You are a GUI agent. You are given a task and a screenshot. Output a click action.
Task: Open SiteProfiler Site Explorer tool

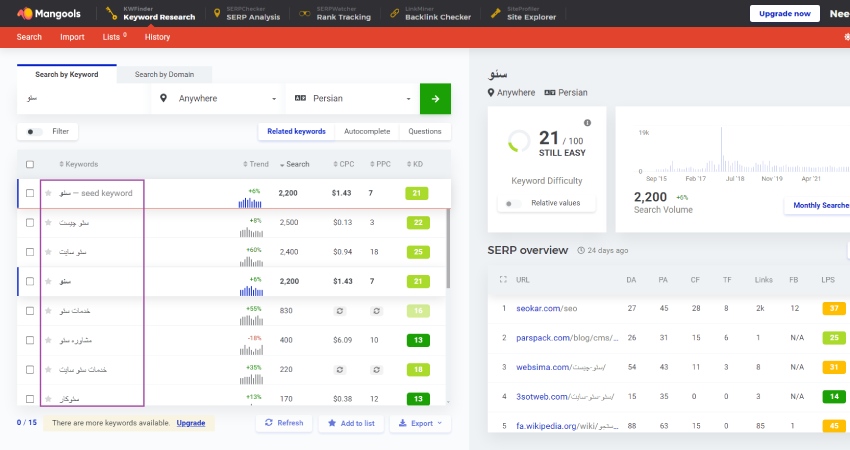[x=523, y=14]
